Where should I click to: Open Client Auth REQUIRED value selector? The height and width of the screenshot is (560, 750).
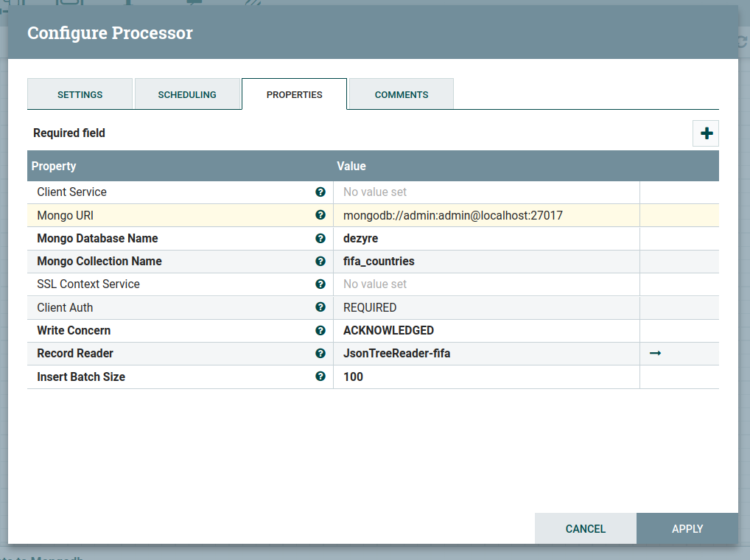coord(486,307)
